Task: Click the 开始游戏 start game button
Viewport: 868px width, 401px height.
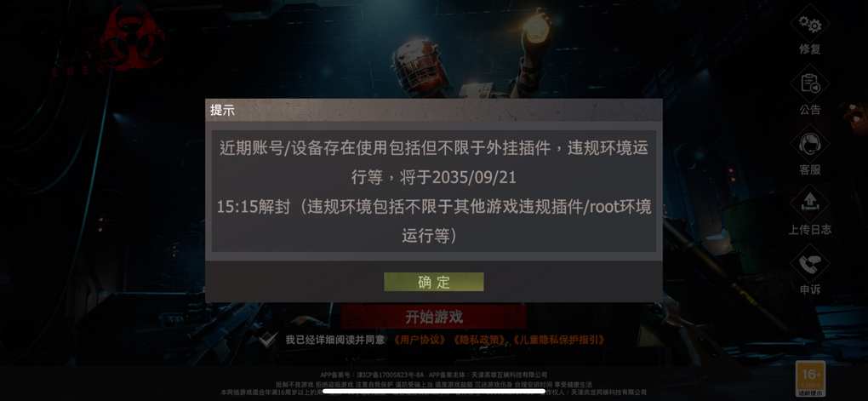Action: click(433, 317)
